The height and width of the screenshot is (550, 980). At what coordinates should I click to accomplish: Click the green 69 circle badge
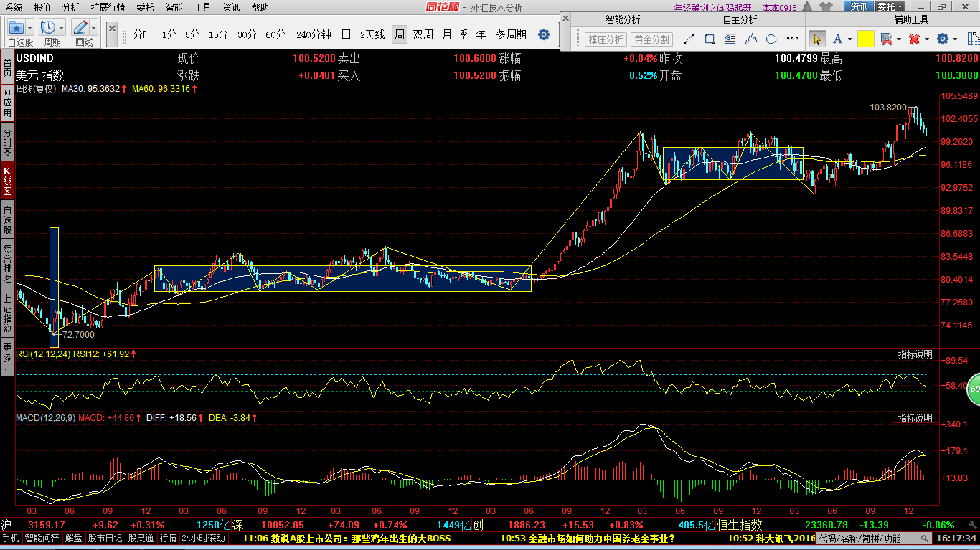click(x=974, y=389)
